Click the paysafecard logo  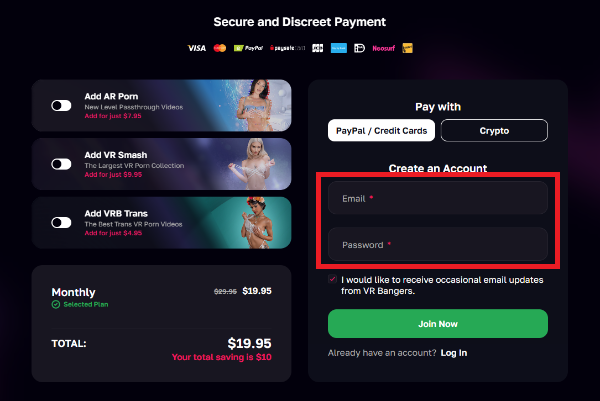[285, 47]
